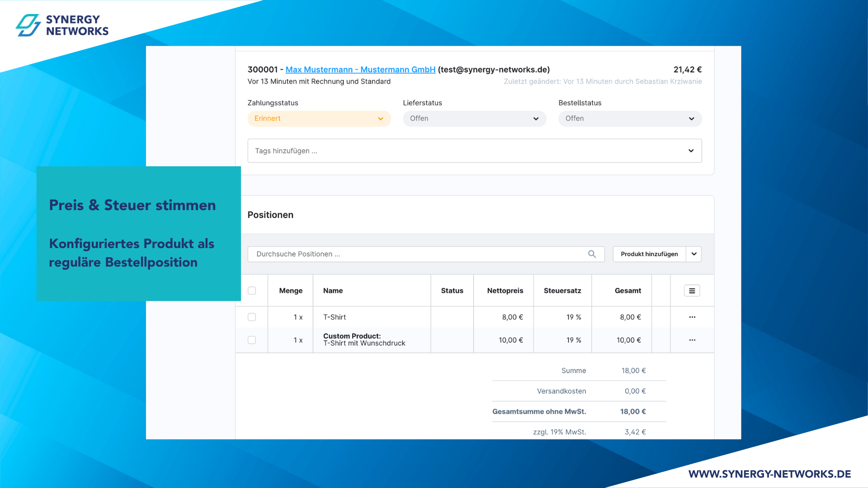Check the Custom Product row checkbox
Viewport: 868px width, 488px height.
(252, 340)
